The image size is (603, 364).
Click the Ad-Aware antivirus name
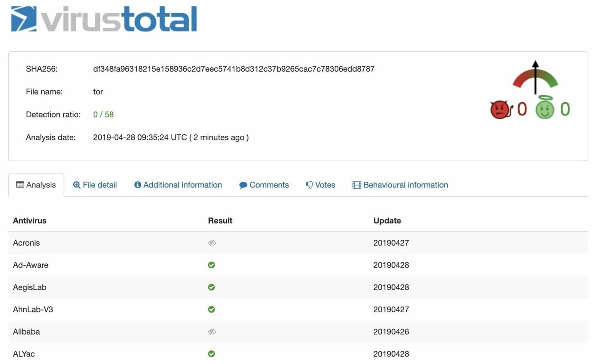coord(30,265)
